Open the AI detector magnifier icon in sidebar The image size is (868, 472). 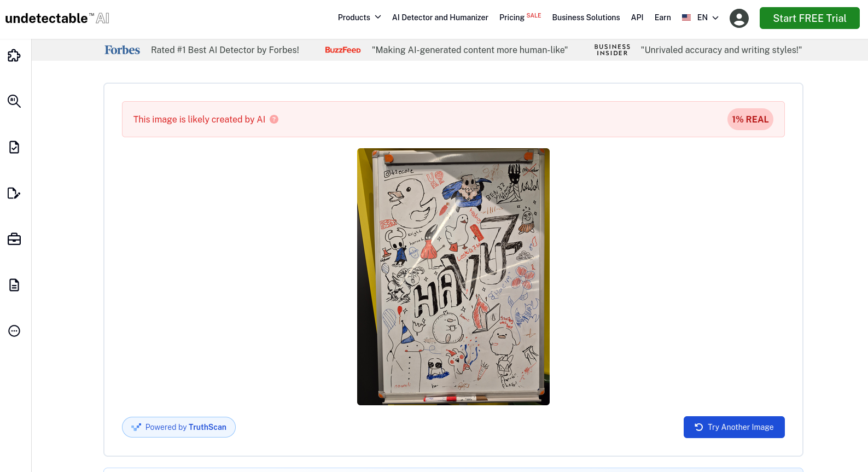point(14,101)
